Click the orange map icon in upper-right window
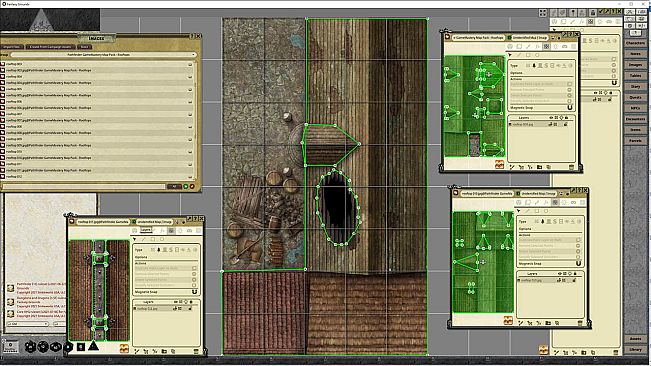 point(499,165)
